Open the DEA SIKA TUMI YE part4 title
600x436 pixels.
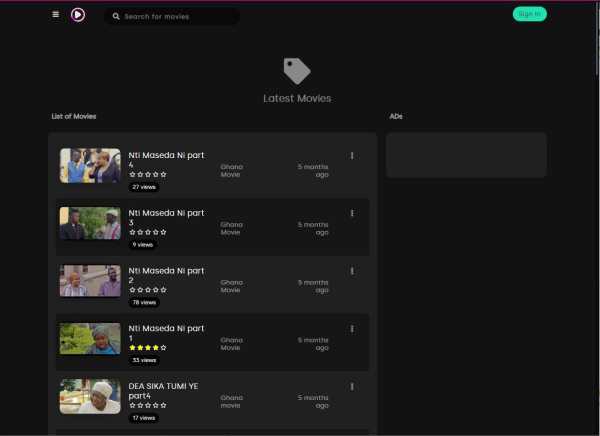pyautogui.click(x=163, y=391)
